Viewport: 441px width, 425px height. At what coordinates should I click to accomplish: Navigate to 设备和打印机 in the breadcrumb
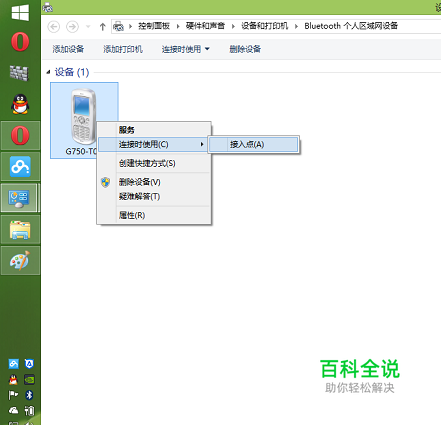pyautogui.click(x=265, y=26)
